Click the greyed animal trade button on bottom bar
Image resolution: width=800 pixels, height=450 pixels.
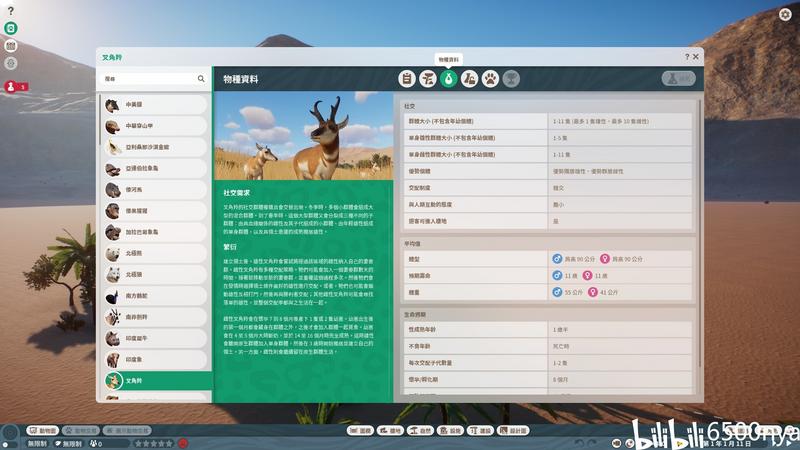coord(81,431)
